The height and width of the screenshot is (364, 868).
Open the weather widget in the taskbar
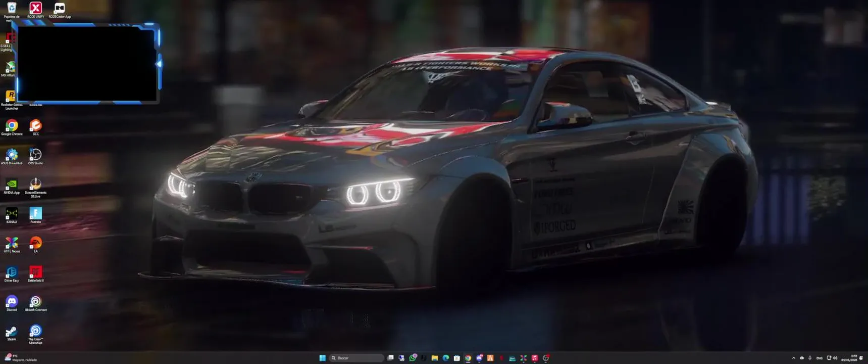click(x=20, y=358)
